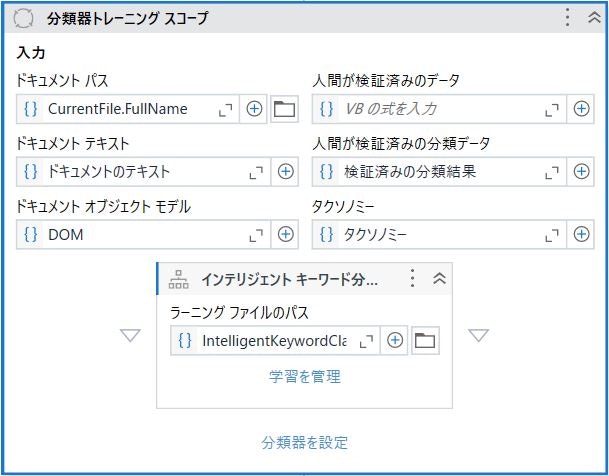This screenshot has height=476, width=609.
Task: Expand editor for 人間が検証済みのデータ field
Action: coord(552,109)
